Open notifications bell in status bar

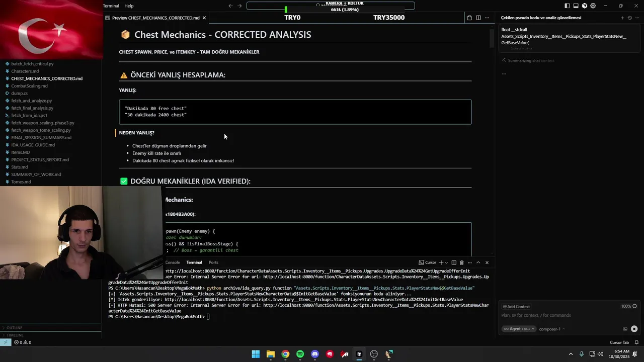(636, 342)
